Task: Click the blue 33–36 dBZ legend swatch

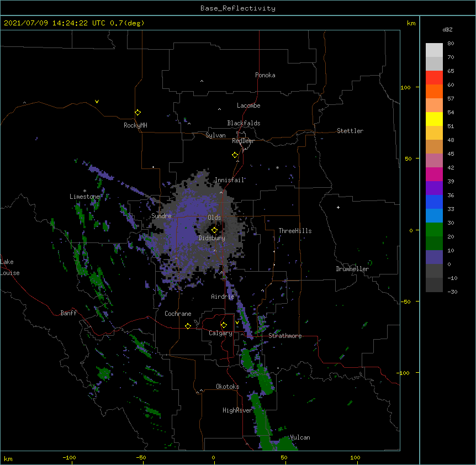Action: (x=434, y=202)
